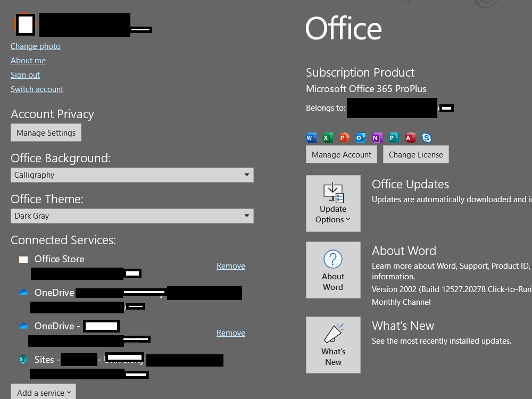Click the cloud icon beside first OneDrive
This screenshot has width=532, height=399.
(23, 292)
